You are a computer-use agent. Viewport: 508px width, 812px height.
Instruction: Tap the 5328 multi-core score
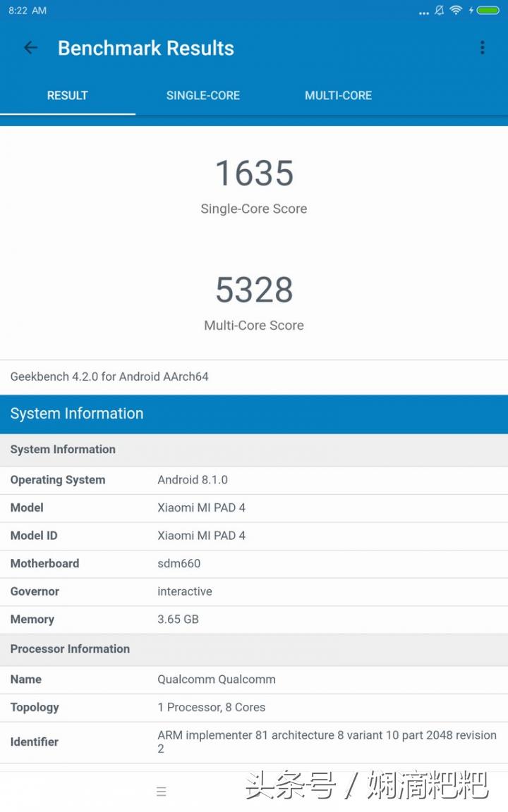pyautogui.click(x=254, y=290)
